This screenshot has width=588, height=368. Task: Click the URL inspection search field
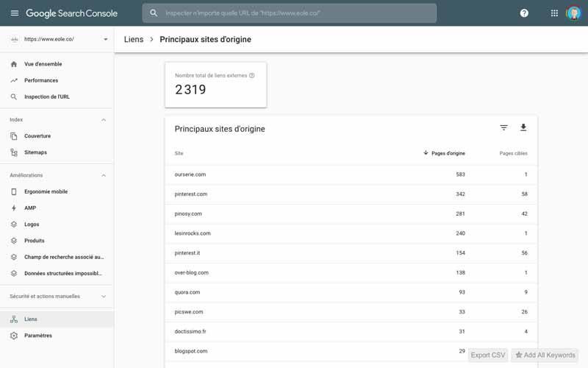point(290,13)
